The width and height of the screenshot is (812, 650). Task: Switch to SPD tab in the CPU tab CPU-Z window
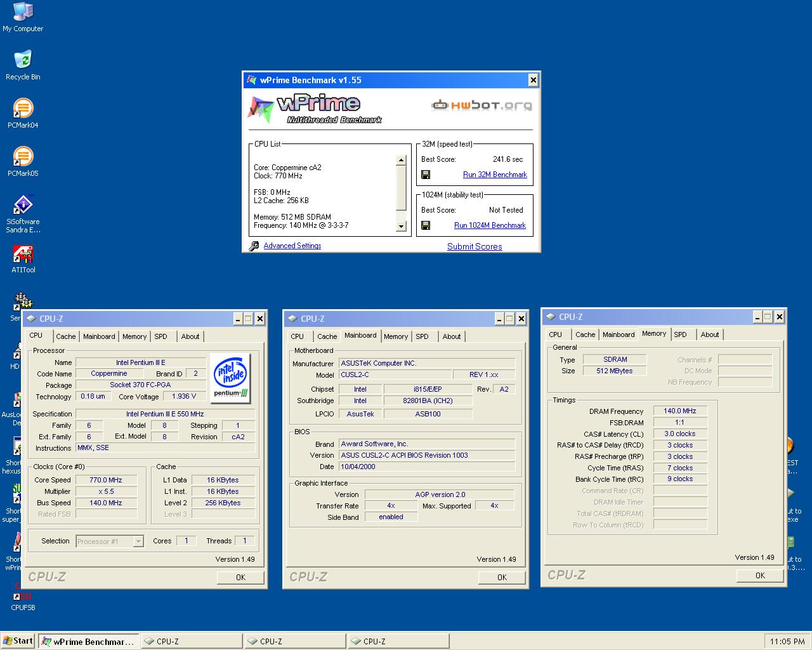coord(161,336)
